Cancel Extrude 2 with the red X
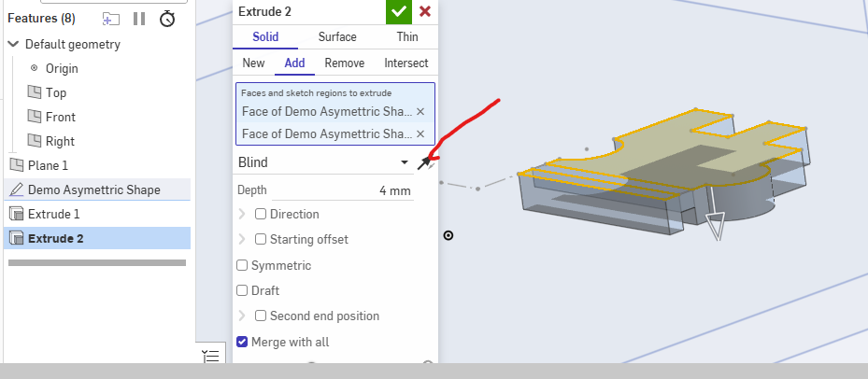The image size is (868, 379). (424, 11)
